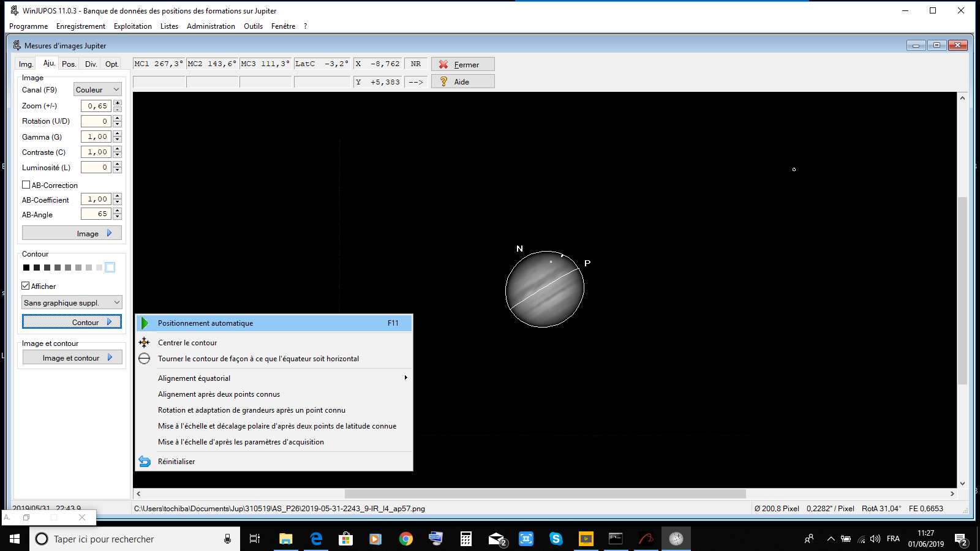980x551 pixels.
Task: Switch to the Opt. tab
Action: (x=111, y=64)
